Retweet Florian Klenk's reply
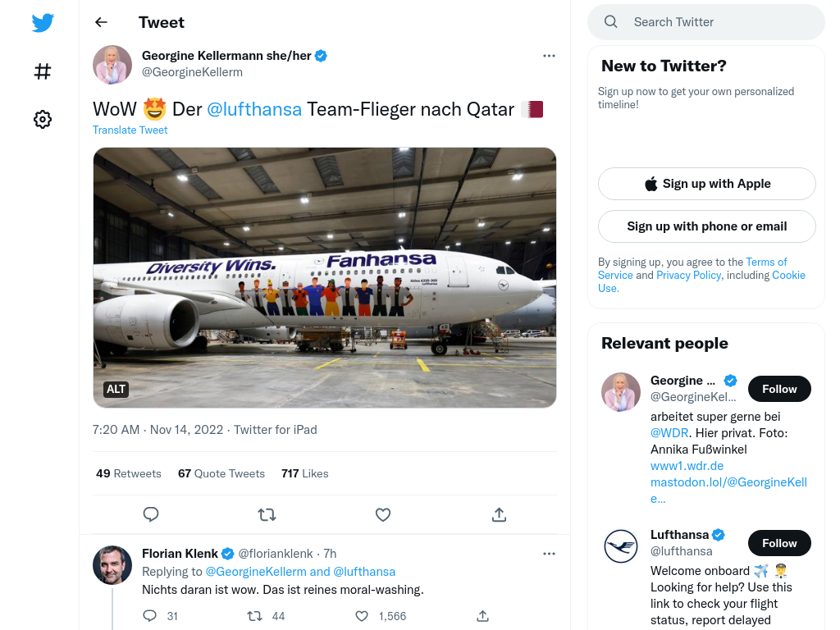This screenshot has height=630, width=840. pyautogui.click(x=254, y=616)
